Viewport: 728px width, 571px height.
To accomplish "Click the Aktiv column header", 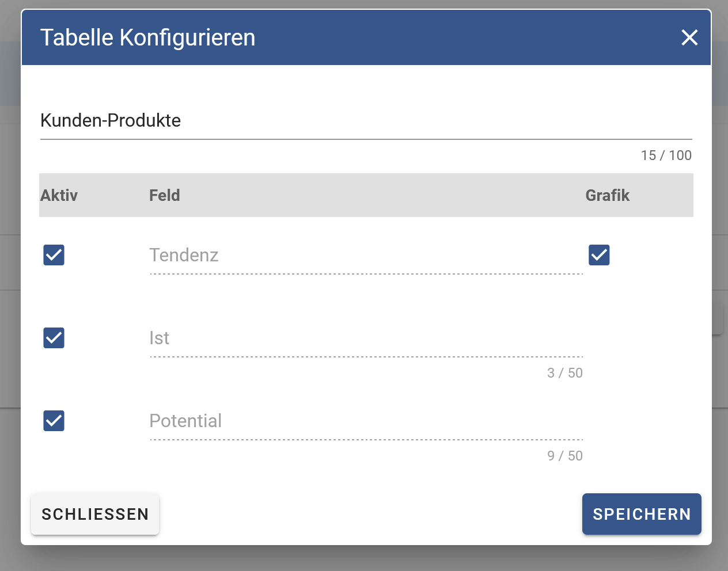I will click(x=59, y=196).
